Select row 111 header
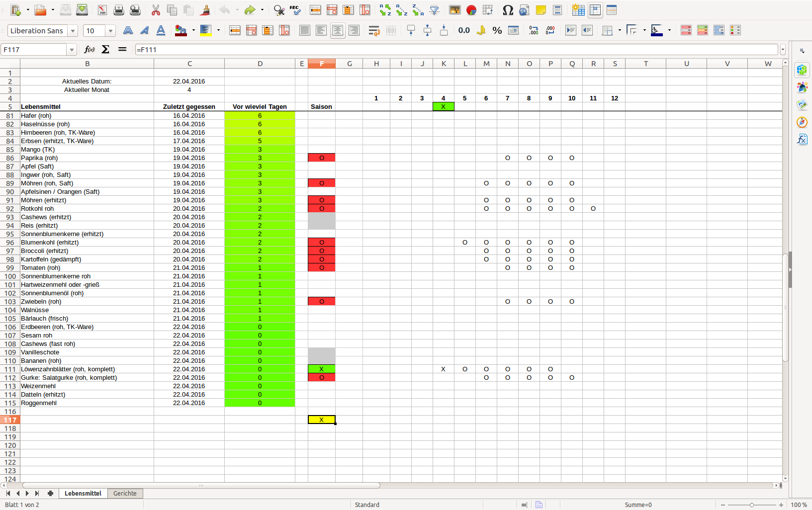812x510 pixels. click(10, 369)
